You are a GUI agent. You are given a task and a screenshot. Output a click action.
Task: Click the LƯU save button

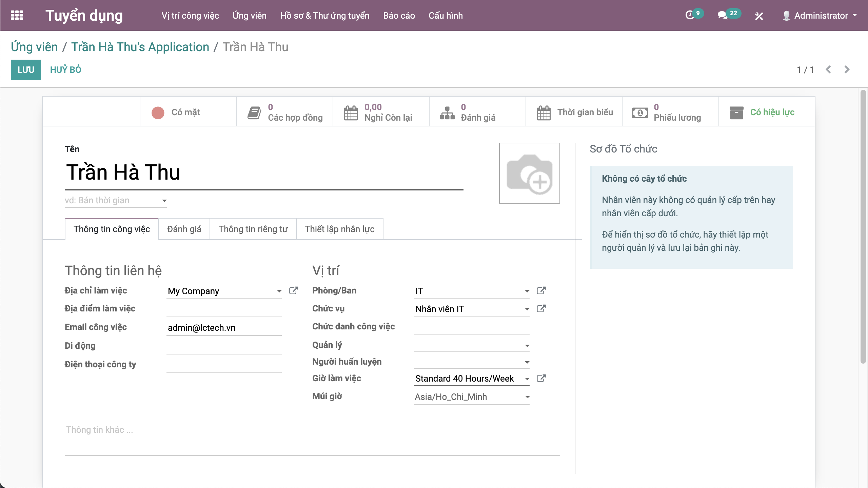point(26,70)
